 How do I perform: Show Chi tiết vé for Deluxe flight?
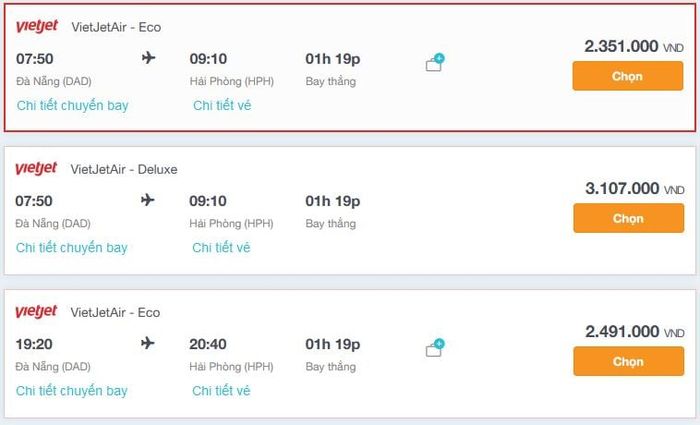[221, 247]
